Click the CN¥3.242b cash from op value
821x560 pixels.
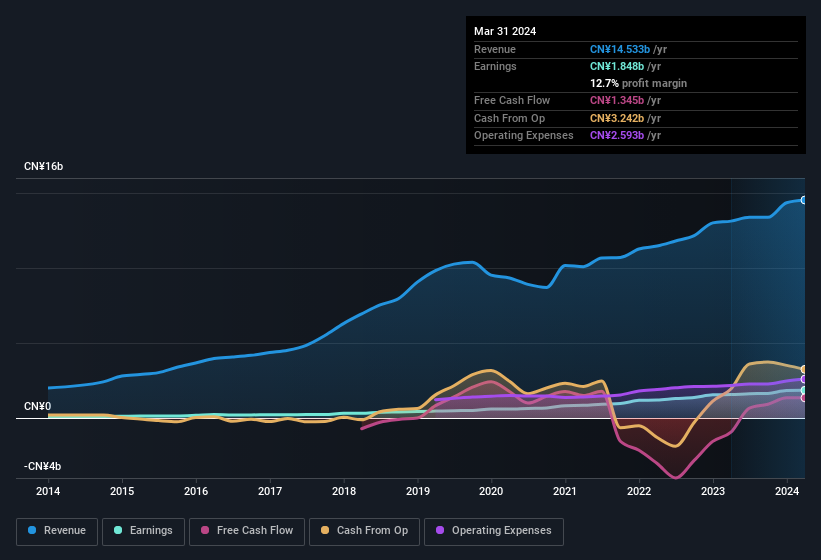[x=617, y=118]
